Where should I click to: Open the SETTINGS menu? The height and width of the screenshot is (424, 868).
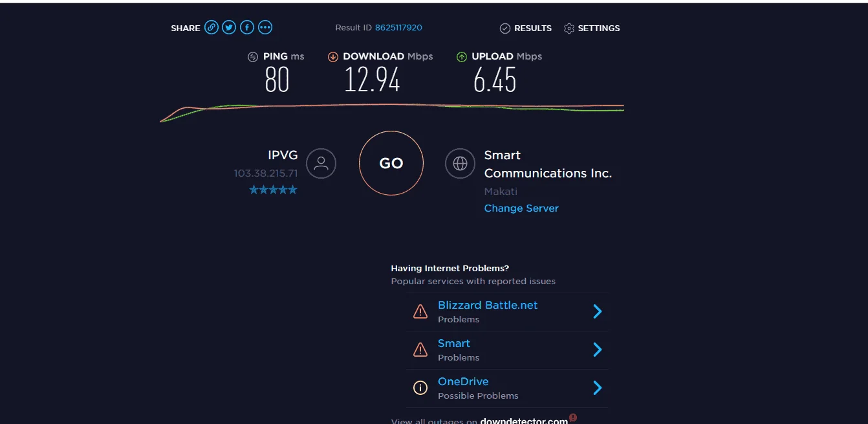(592, 28)
